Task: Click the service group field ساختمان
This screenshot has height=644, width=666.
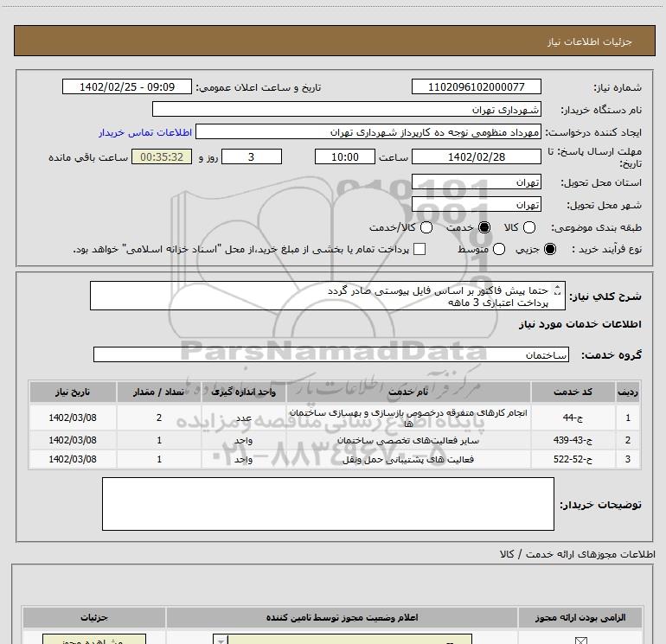Action: coord(331,354)
